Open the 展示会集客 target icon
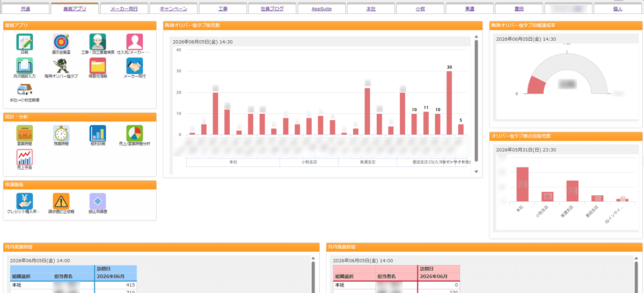The height and width of the screenshot is (293, 644). tap(61, 42)
